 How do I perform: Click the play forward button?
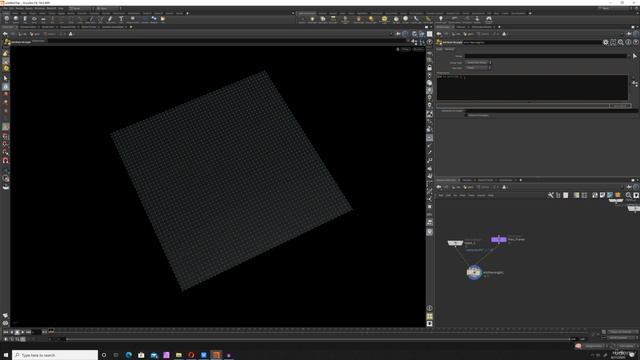[x=22, y=332]
